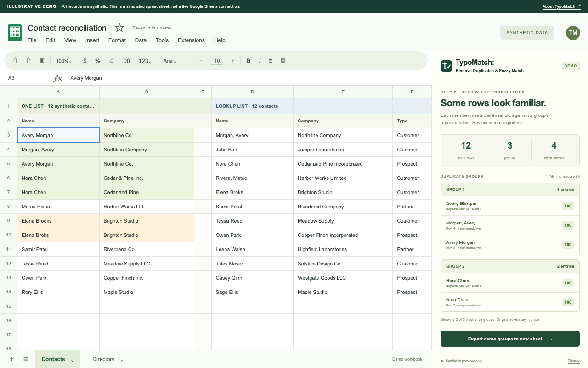Click the font size 10 field
The image size is (588, 368).
[217, 61]
